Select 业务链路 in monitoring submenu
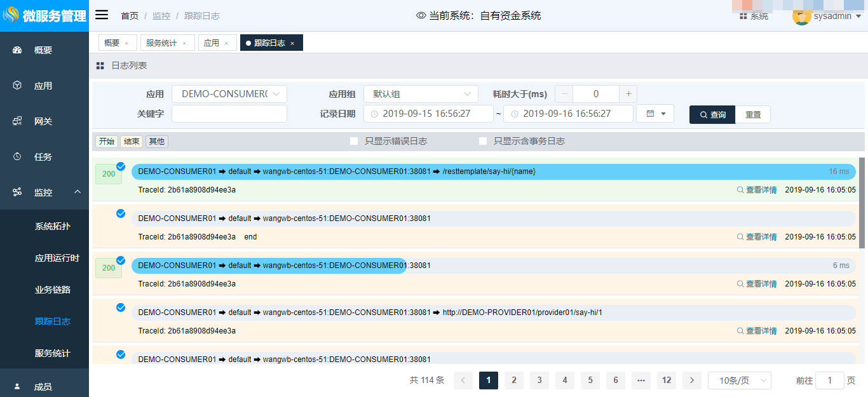 (x=53, y=290)
